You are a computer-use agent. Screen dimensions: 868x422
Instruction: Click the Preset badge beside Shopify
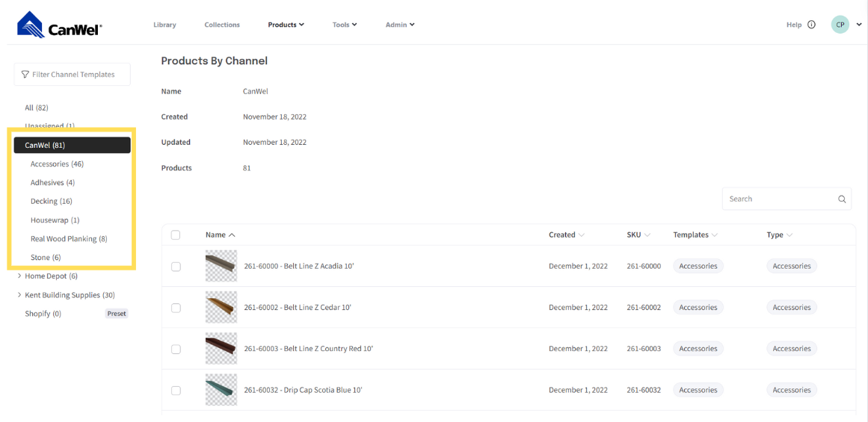click(x=117, y=314)
